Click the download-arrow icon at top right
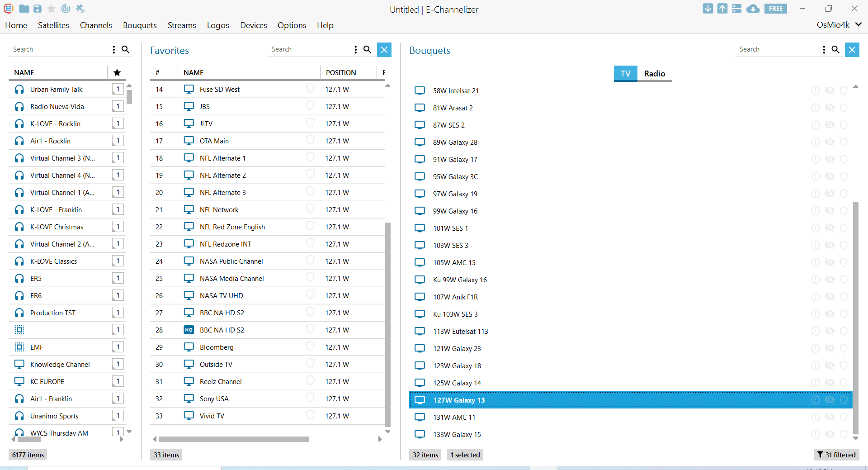 [708, 9]
